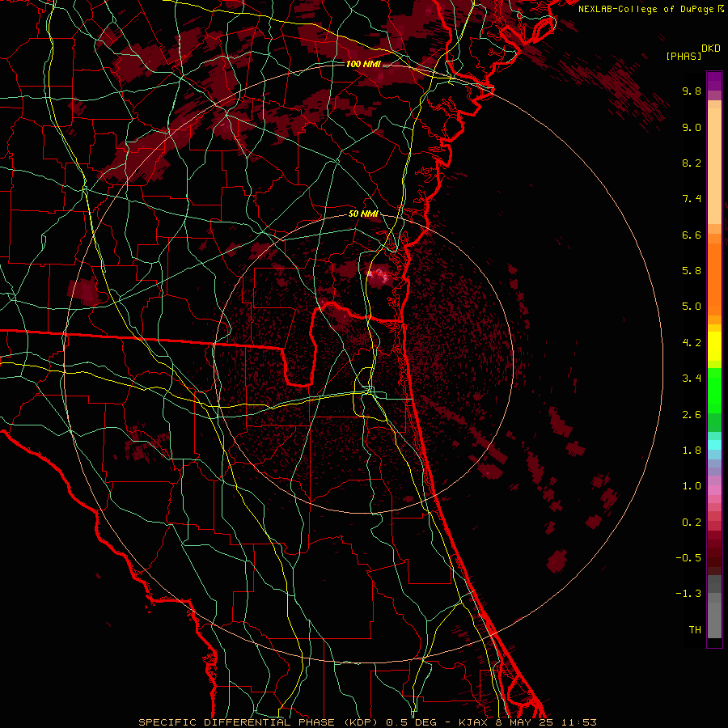Click the 6.6 scale label
The width and height of the screenshot is (728, 728).
(692, 235)
